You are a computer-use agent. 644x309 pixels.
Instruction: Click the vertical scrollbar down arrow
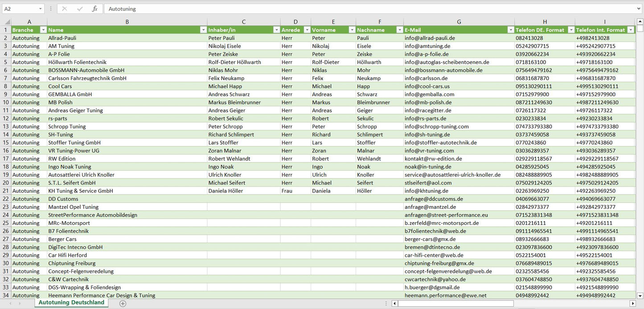pyautogui.click(x=640, y=295)
